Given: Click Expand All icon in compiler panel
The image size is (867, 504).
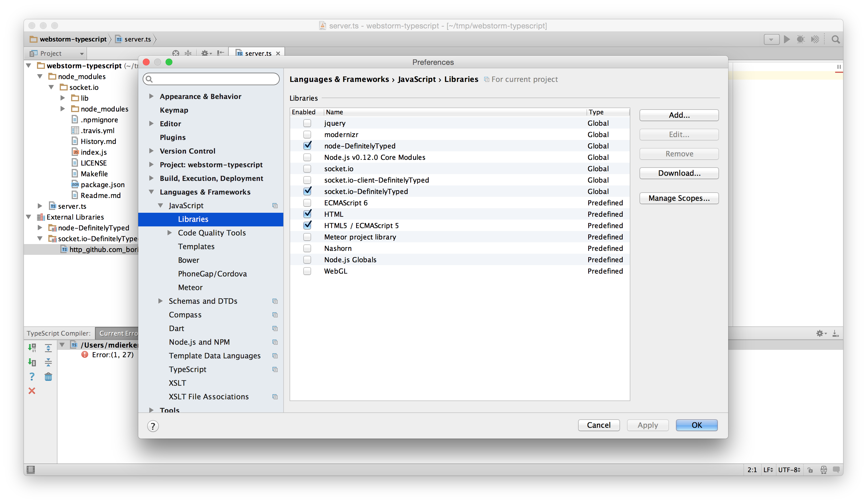Looking at the screenshot, I should click(48, 348).
